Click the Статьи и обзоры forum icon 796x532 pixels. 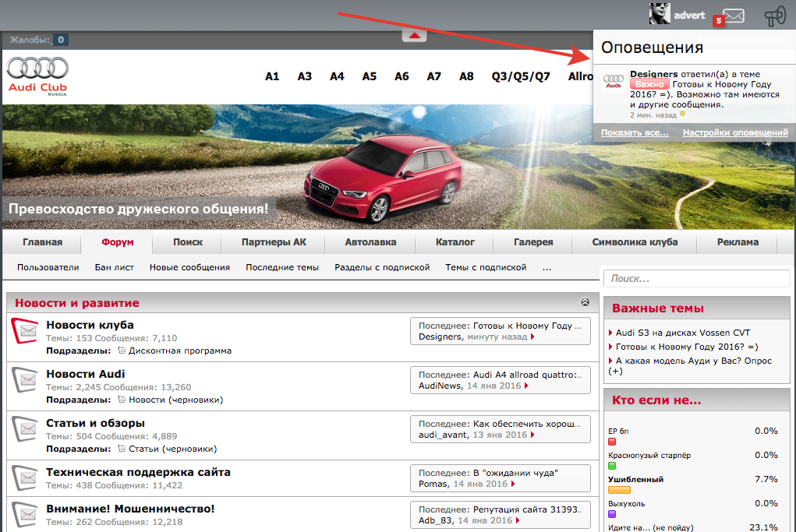(x=26, y=428)
